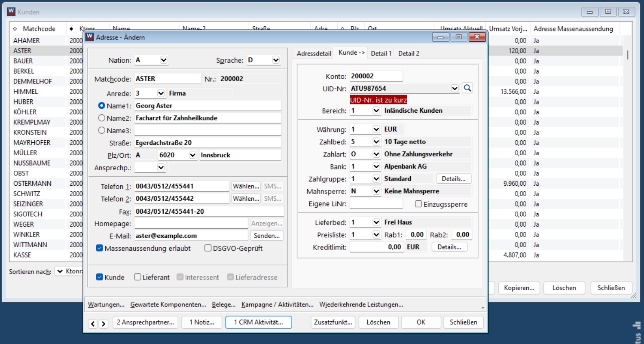Open the Ansprechp. dropdown

pos(161,167)
